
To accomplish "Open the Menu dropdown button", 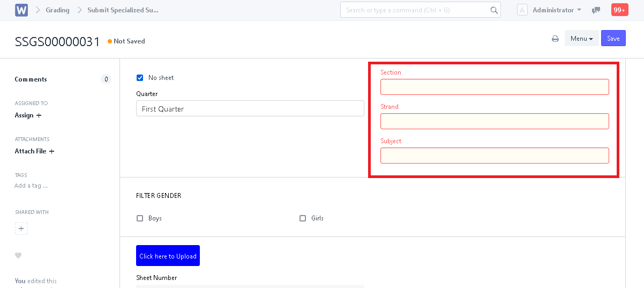I will 581,39.
